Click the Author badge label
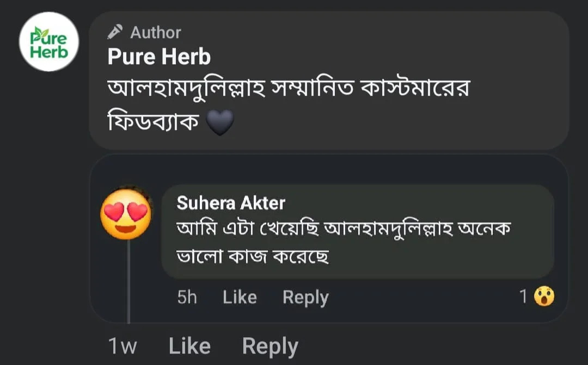 pyautogui.click(x=156, y=33)
